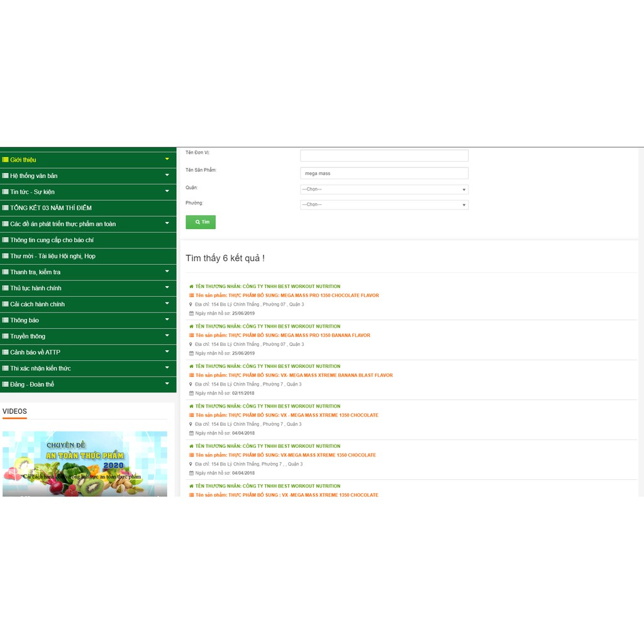Click the list icon beside Hệ thống văn bản
The image size is (644, 644).
click(x=6, y=176)
